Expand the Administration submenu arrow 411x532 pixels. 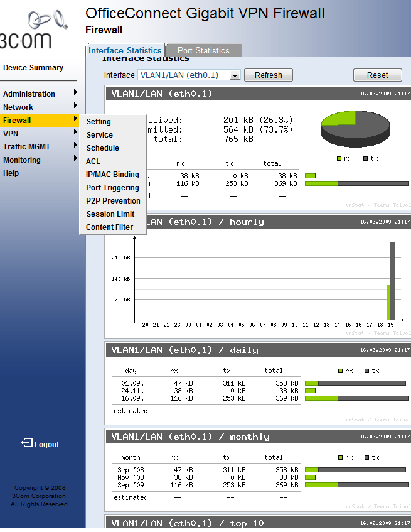75,92
